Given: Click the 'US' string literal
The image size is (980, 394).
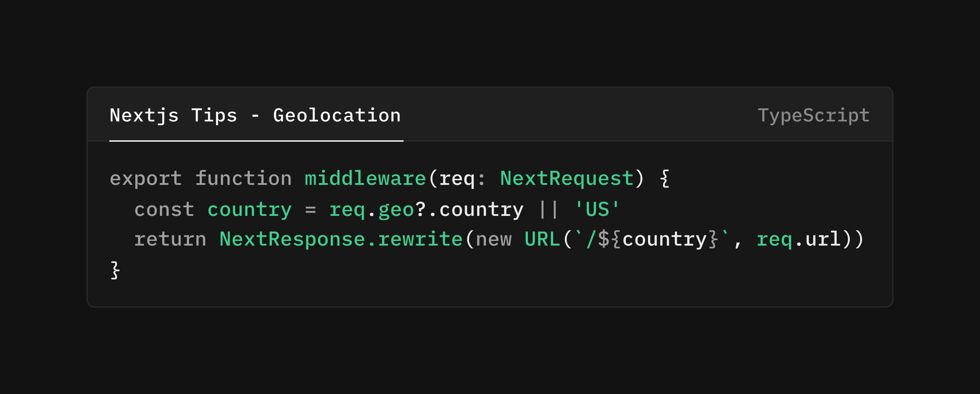Looking at the screenshot, I should [597, 209].
